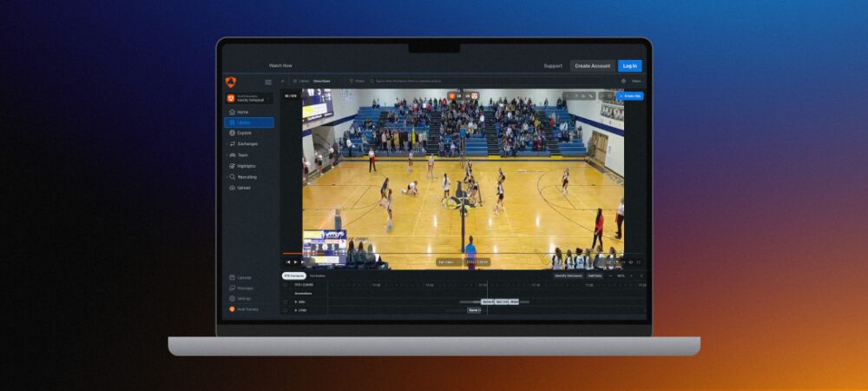Click the Share button
The image size is (868, 391).
pyautogui.click(x=636, y=81)
